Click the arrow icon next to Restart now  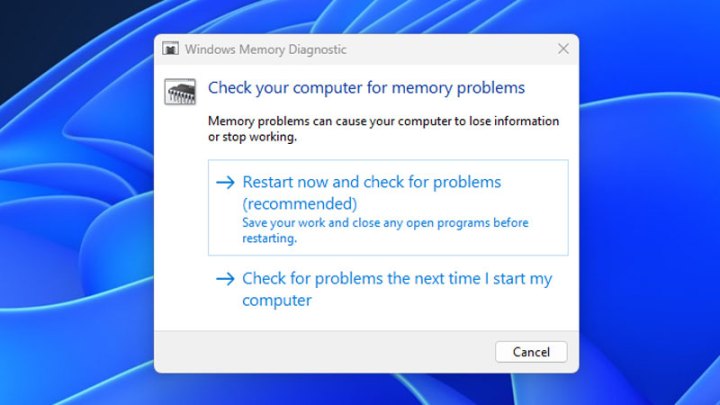[x=226, y=183]
